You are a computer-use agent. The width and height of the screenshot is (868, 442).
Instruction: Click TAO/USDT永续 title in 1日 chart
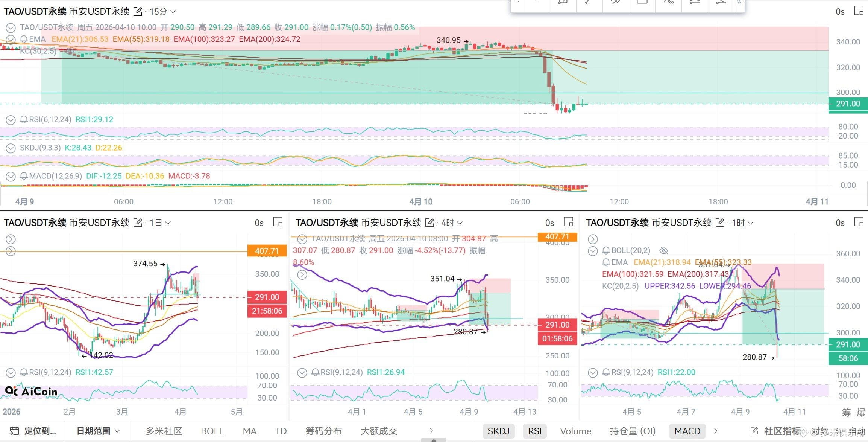35,223
